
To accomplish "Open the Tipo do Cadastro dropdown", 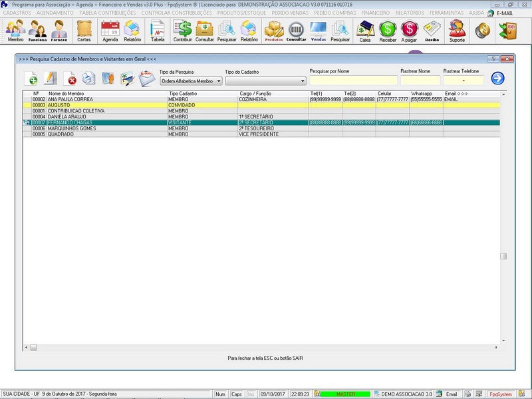I will [303, 81].
